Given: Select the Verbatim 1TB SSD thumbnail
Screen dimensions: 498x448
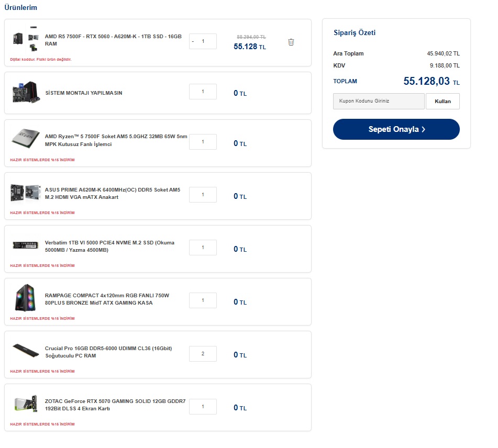Looking at the screenshot, I should [26, 245].
